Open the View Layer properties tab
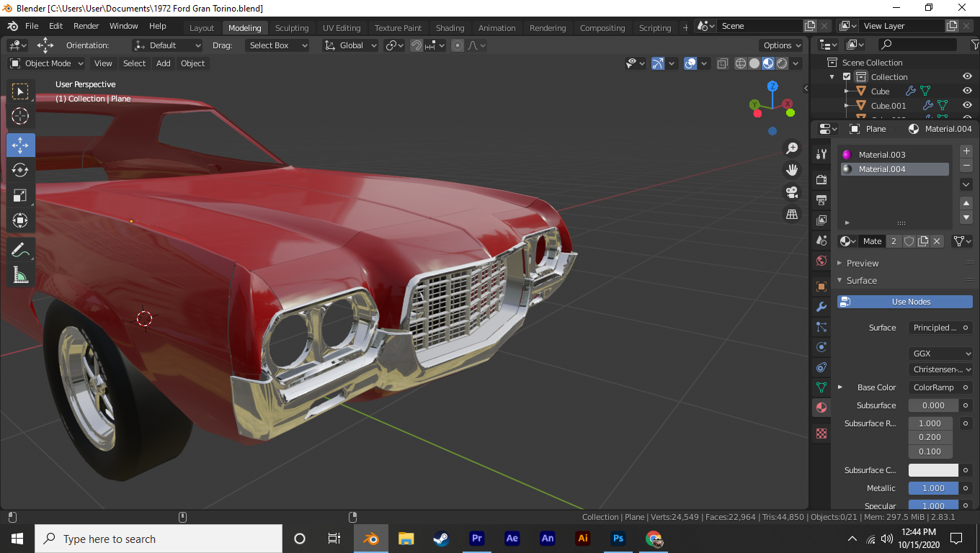Viewport: 980px width, 553px height. (821, 220)
